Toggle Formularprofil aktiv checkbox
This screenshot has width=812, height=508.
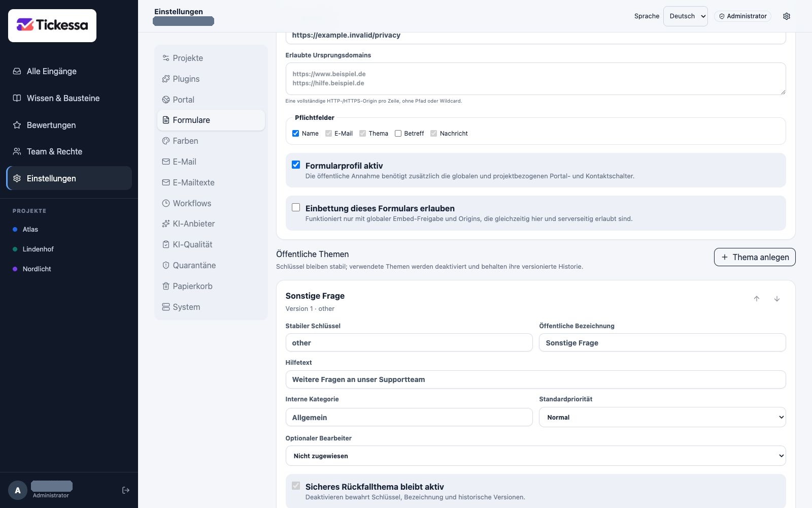click(x=296, y=165)
